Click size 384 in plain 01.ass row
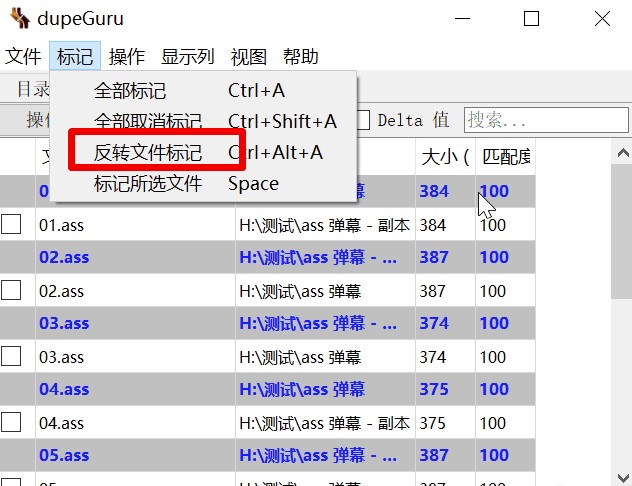Screen dimensions: 632x486 click(x=433, y=225)
